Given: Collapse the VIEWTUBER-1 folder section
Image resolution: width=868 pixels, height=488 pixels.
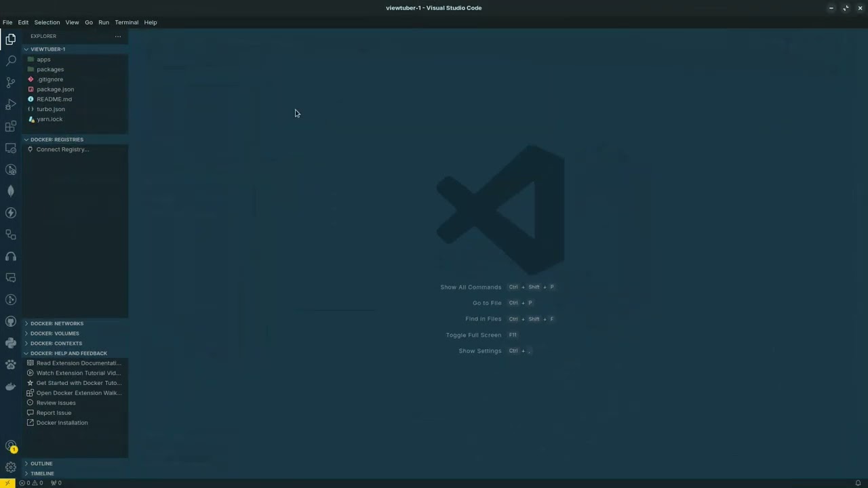Looking at the screenshot, I should [x=75, y=49].
